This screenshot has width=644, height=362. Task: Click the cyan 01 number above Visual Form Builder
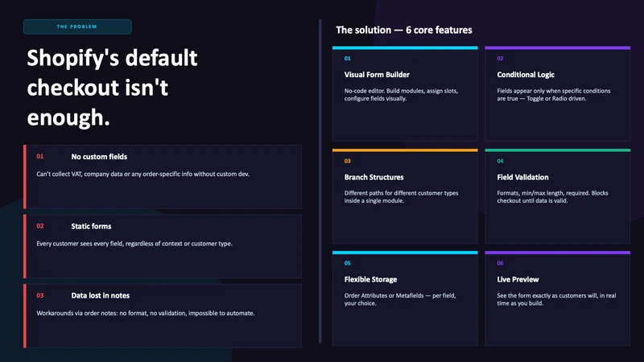click(348, 58)
